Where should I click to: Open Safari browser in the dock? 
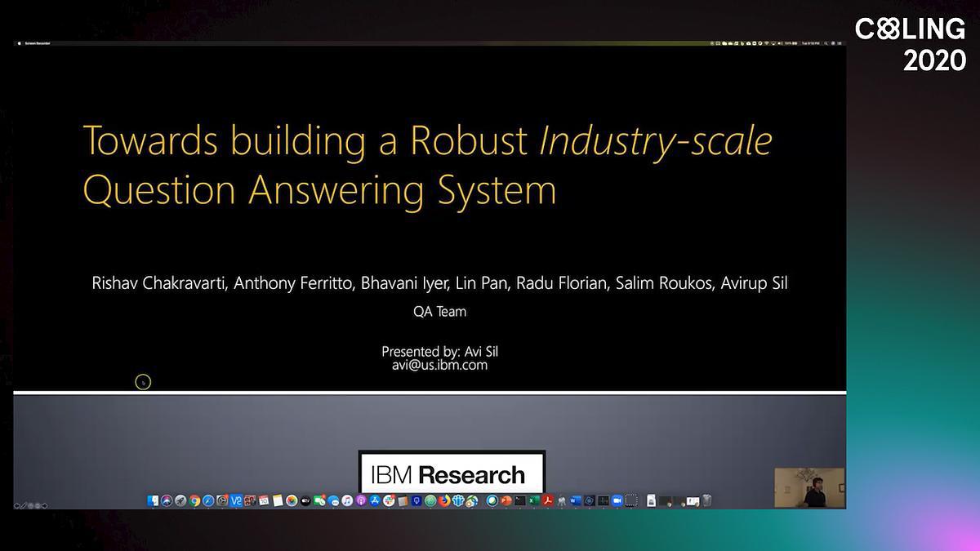click(x=208, y=500)
